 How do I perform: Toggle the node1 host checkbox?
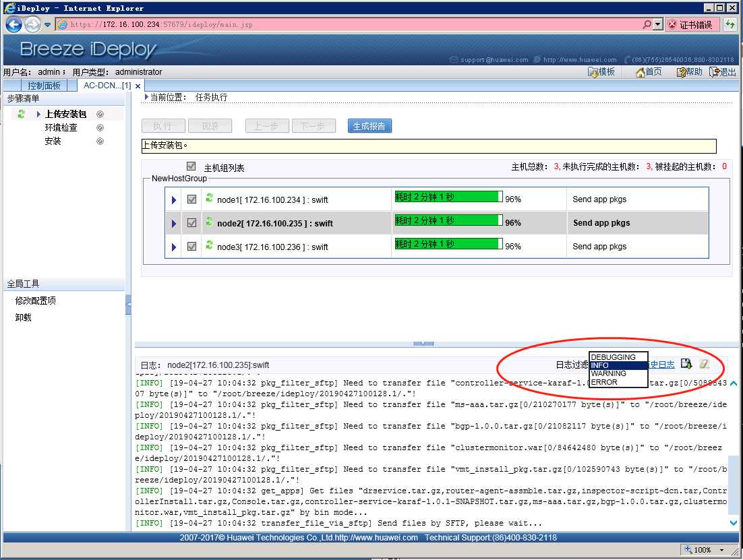(191, 199)
